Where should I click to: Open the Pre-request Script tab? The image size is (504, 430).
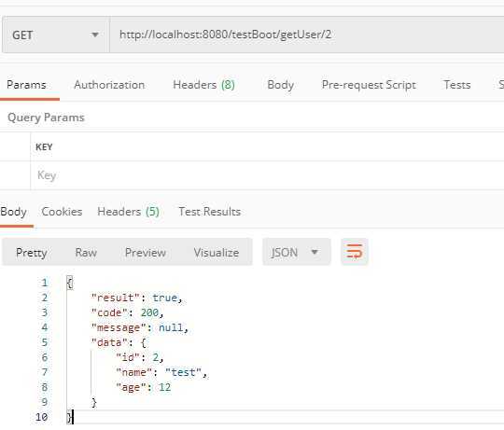[x=369, y=85]
